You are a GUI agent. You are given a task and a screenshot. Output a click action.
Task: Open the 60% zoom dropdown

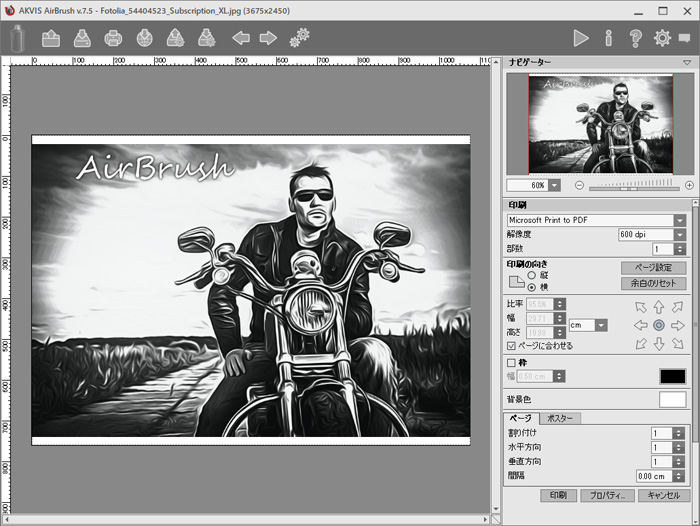[554, 185]
